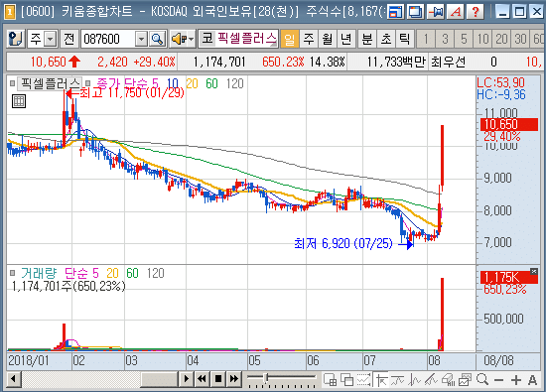This screenshot has height=392, width=546.
Task: Click the speaker and flag alert icon
Action: click(179, 39)
